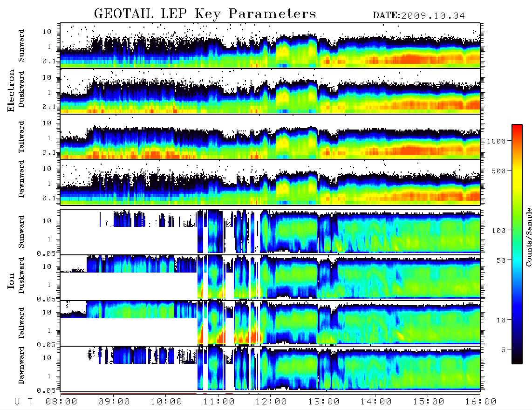Screen dimensions: 532x410
Task: Select the Electron Dawnward spectrogram panel
Action: [x=270, y=183]
